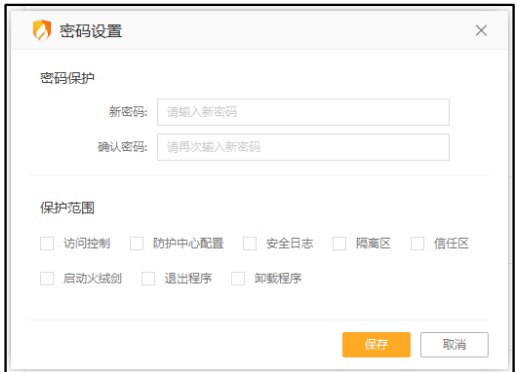The height and width of the screenshot is (372, 518).
Task: Click the 新密码: field label
Action: pyautogui.click(x=128, y=112)
